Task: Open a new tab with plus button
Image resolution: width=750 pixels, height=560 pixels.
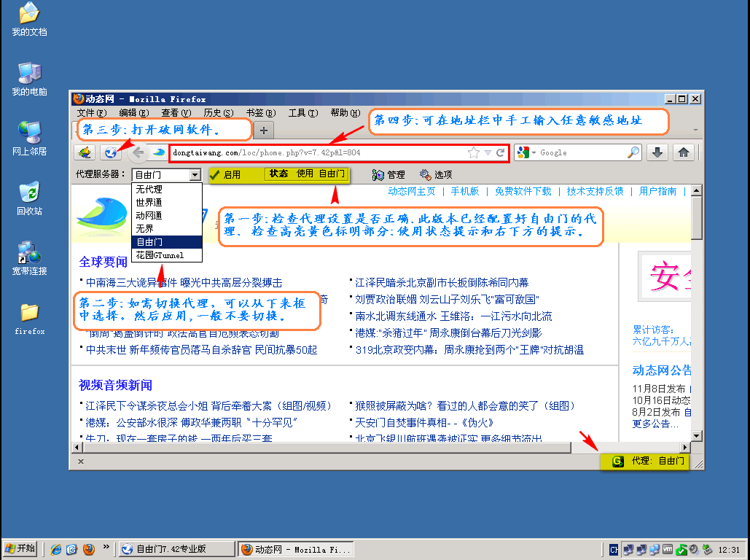Action: [x=264, y=130]
